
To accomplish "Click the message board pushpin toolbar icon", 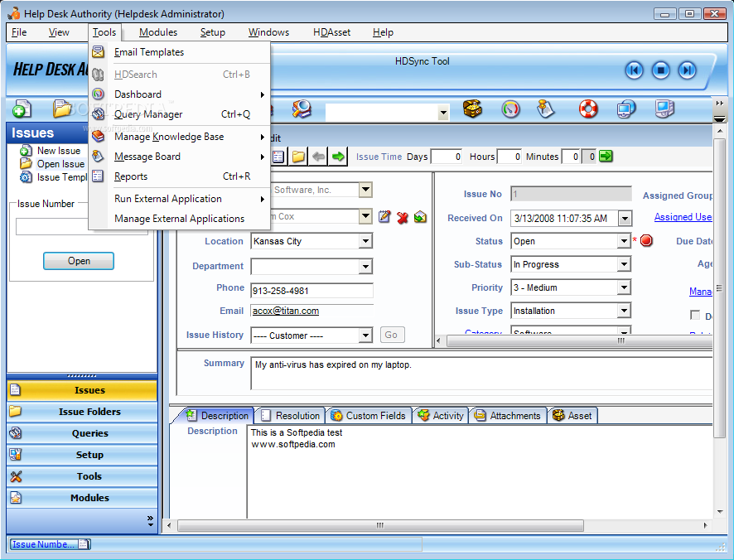I will [x=545, y=109].
